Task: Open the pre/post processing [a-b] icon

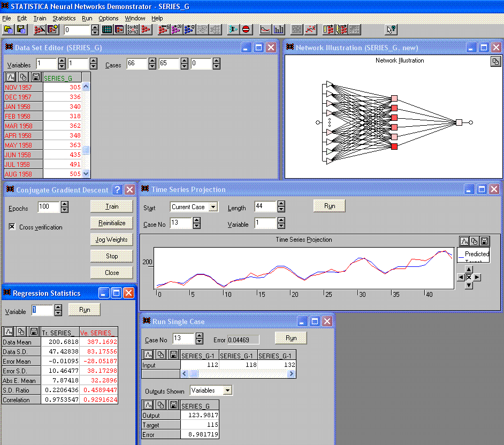Action: pyautogui.click(x=133, y=30)
